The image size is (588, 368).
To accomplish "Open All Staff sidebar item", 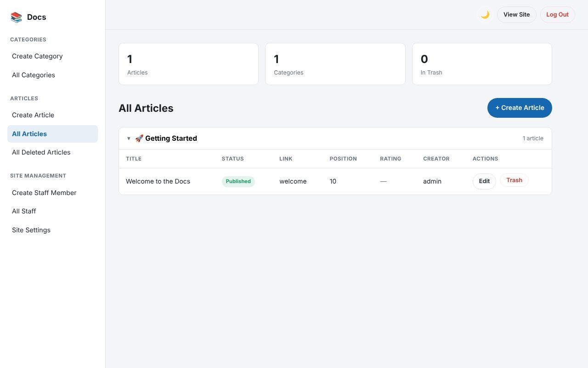I will (52, 211).
